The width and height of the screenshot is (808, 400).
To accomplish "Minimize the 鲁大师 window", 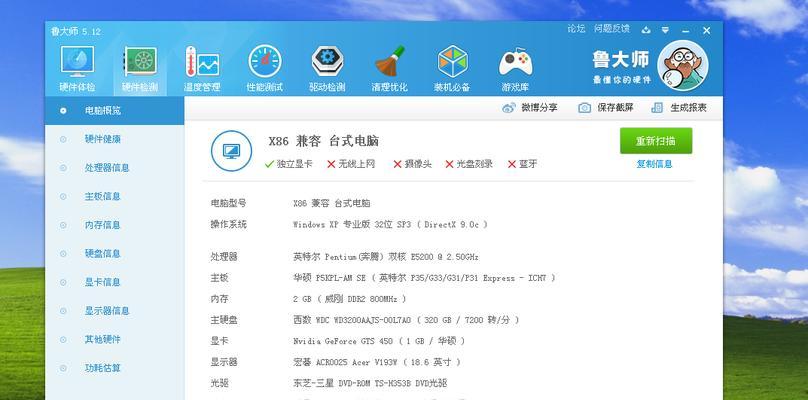I will coord(685,31).
